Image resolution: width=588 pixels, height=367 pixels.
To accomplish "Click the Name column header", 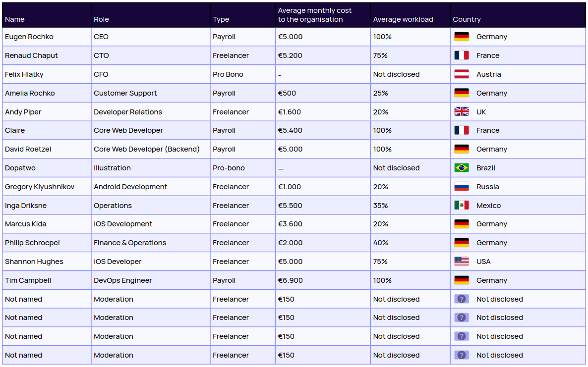I will click(x=15, y=19).
